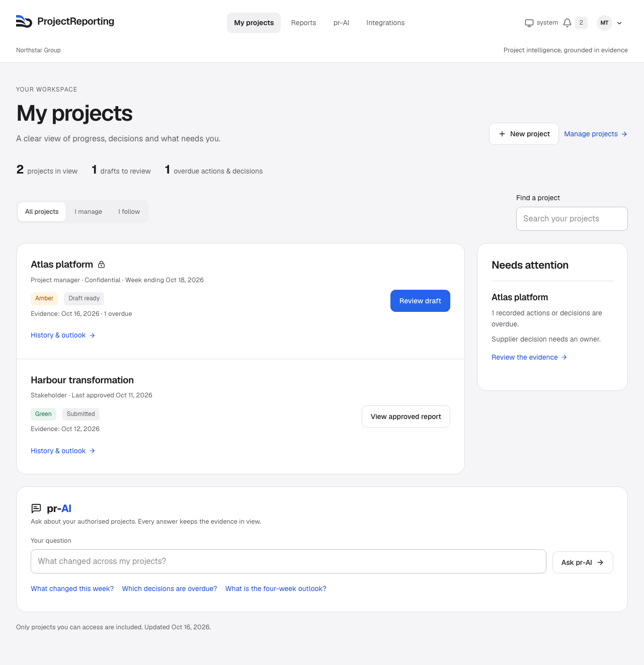This screenshot has height=665, width=644.
Task: Open the Integrations nav item
Action: [x=385, y=23]
